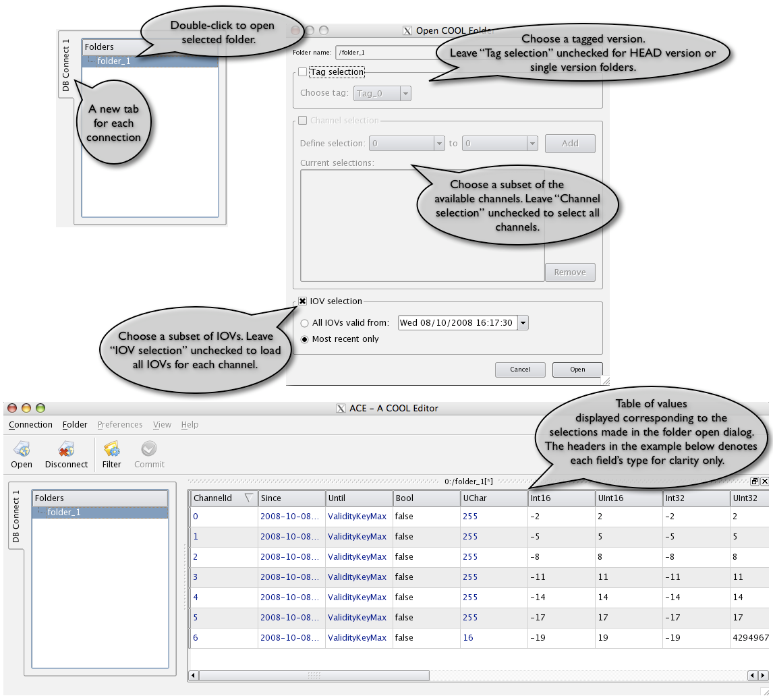The height and width of the screenshot is (700, 773).
Task: Click the UInt32 column header
Action: (x=750, y=498)
